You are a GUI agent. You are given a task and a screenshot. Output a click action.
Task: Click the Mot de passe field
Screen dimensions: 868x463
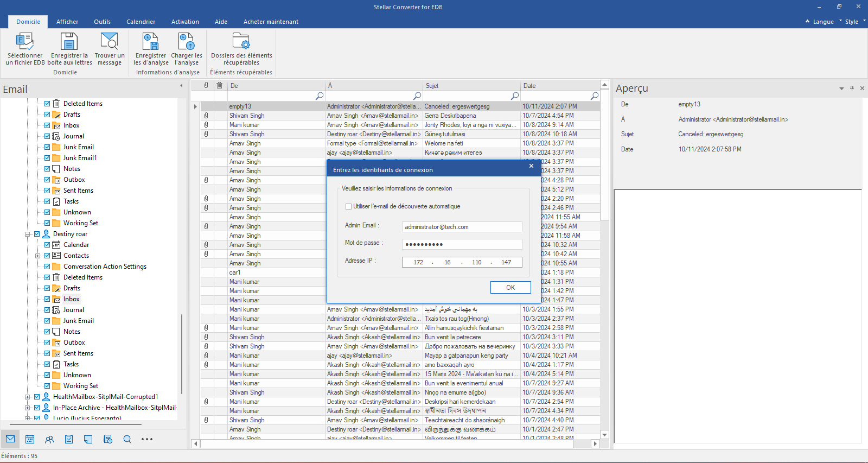click(462, 244)
